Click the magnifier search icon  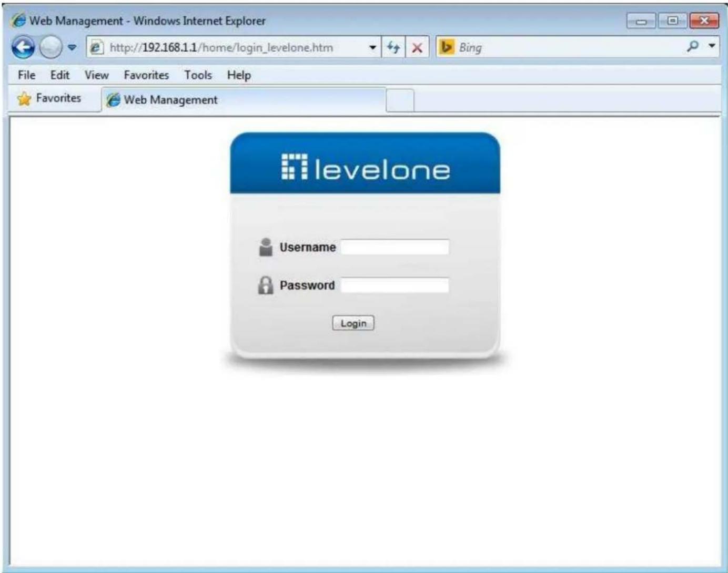[x=693, y=47]
